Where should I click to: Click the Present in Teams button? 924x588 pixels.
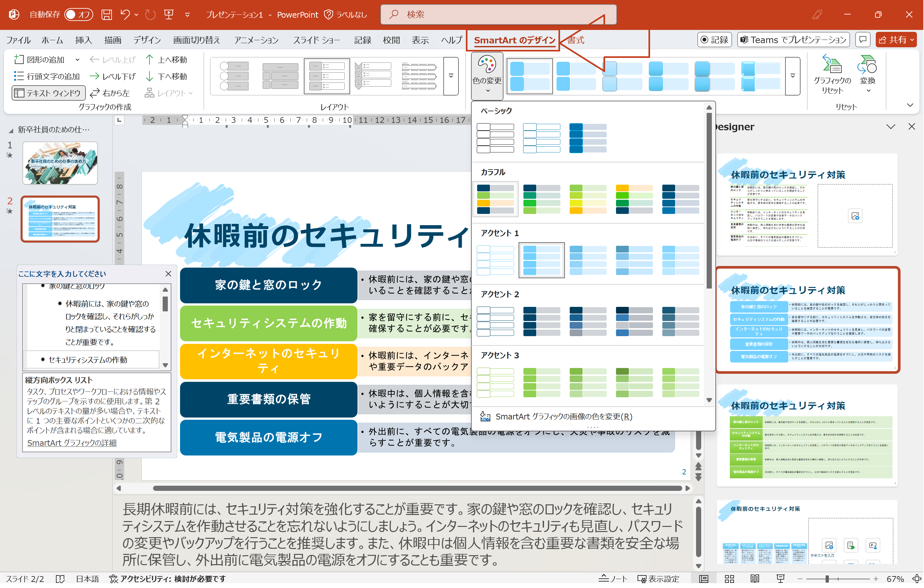click(x=793, y=40)
